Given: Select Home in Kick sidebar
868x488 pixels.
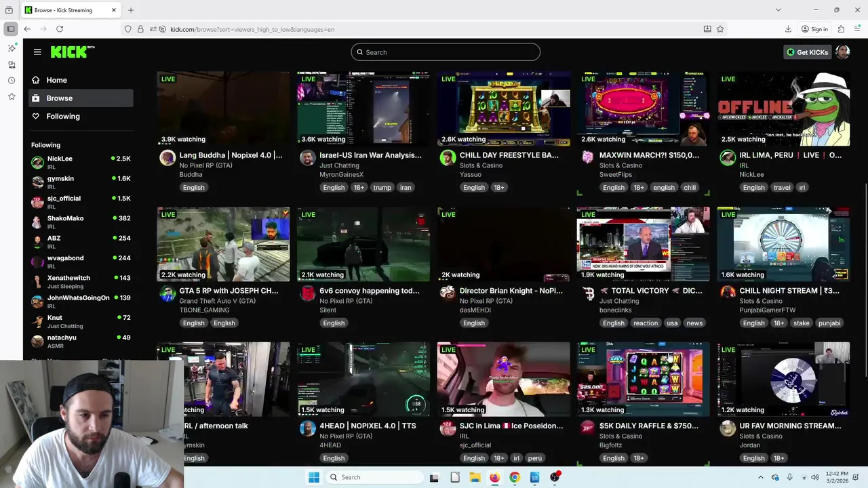Looking at the screenshot, I should point(81,80).
